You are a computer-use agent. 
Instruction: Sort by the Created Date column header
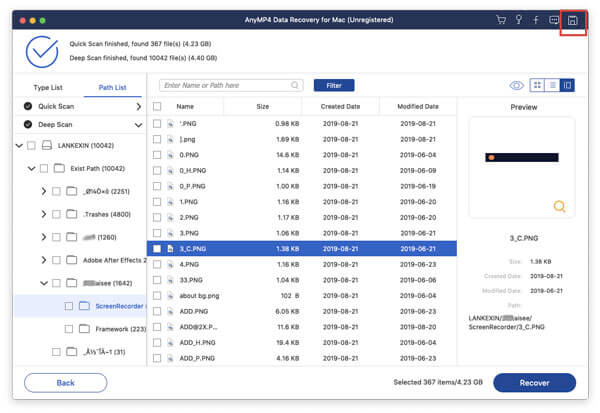pos(340,106)
